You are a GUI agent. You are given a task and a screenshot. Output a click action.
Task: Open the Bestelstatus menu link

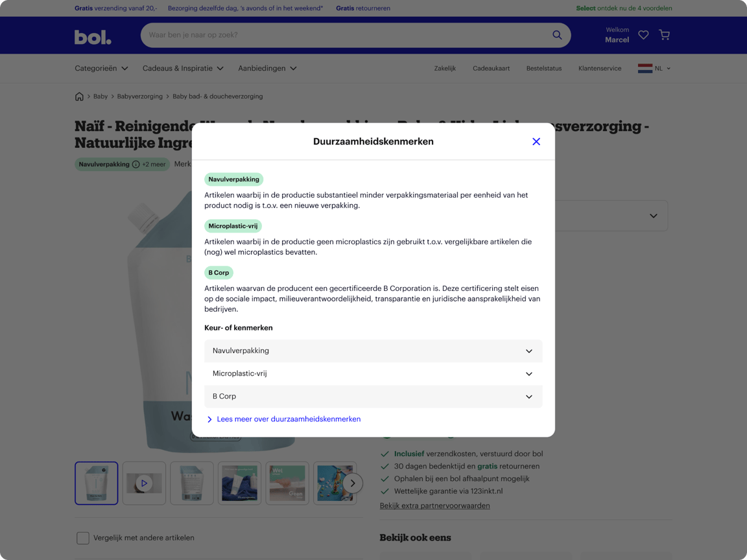click(x=544, y=69)
